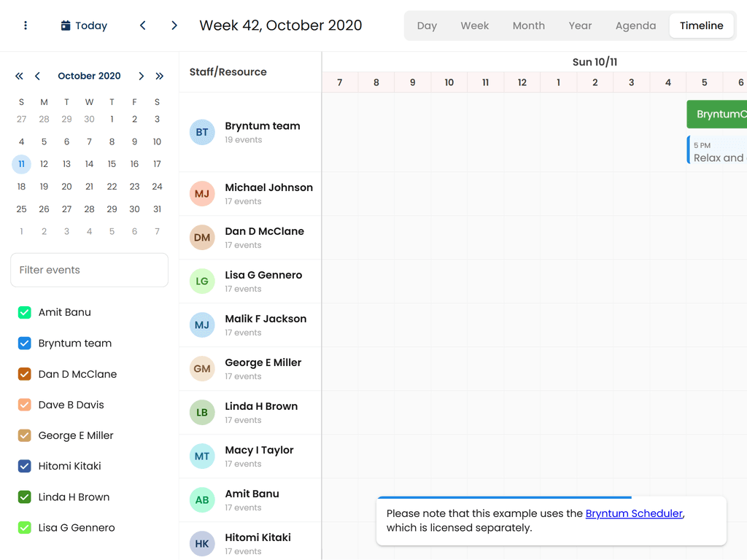Viewport: 747px width, 560px height.
Task: Switch to the Month view tab
Action: coord(528,25)
